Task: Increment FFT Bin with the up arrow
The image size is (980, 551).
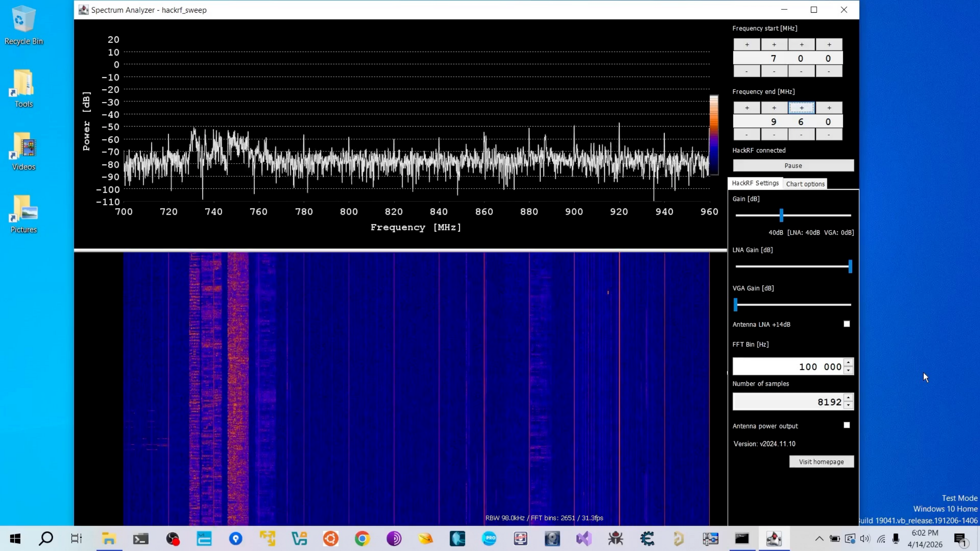Action: [x=849, y=362]
